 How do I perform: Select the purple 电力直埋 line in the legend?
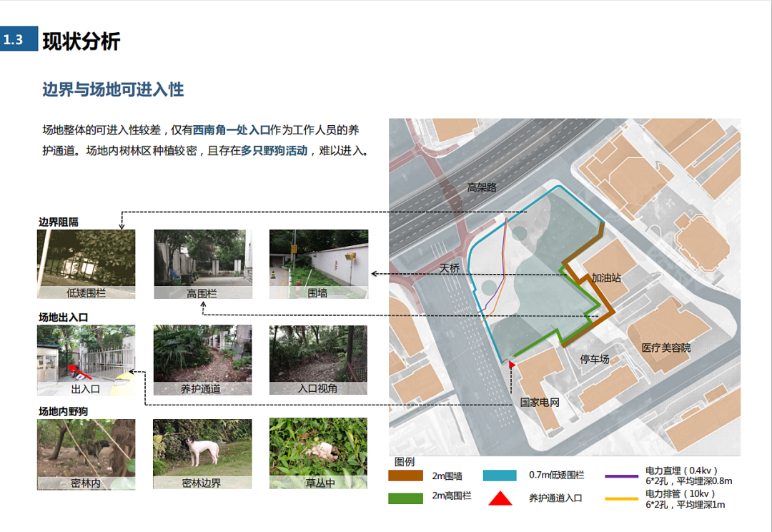point(622,476)
